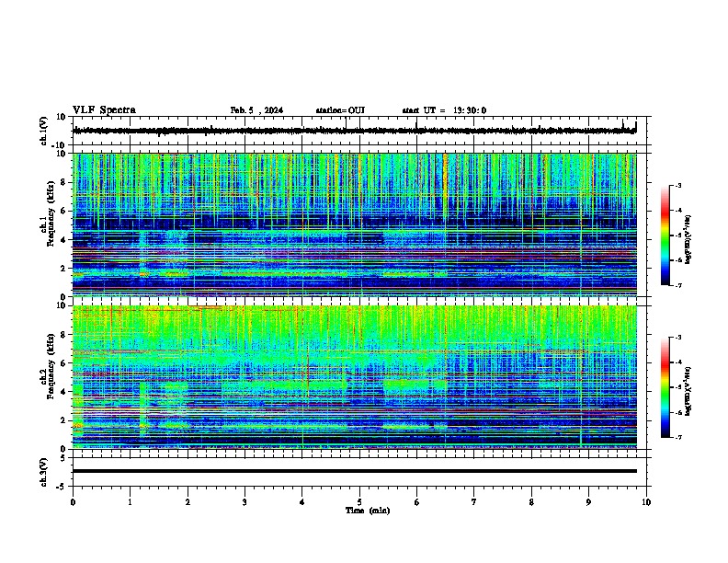Click time-axis tick label '1'

[130, 502]
